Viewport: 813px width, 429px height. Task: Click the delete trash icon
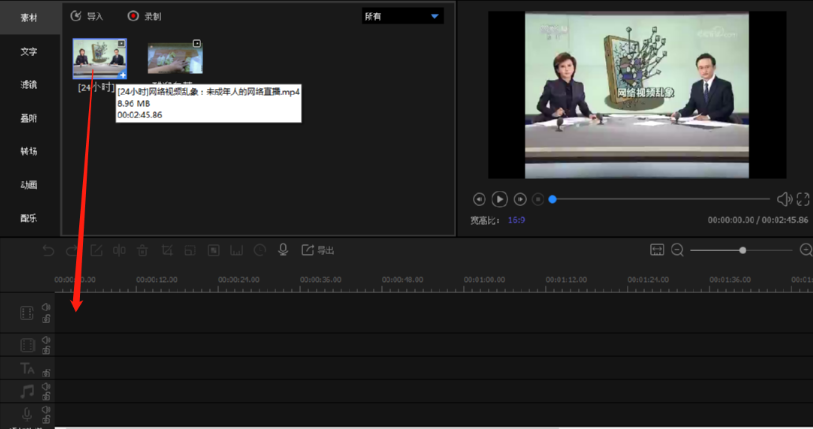click(142, 250)
